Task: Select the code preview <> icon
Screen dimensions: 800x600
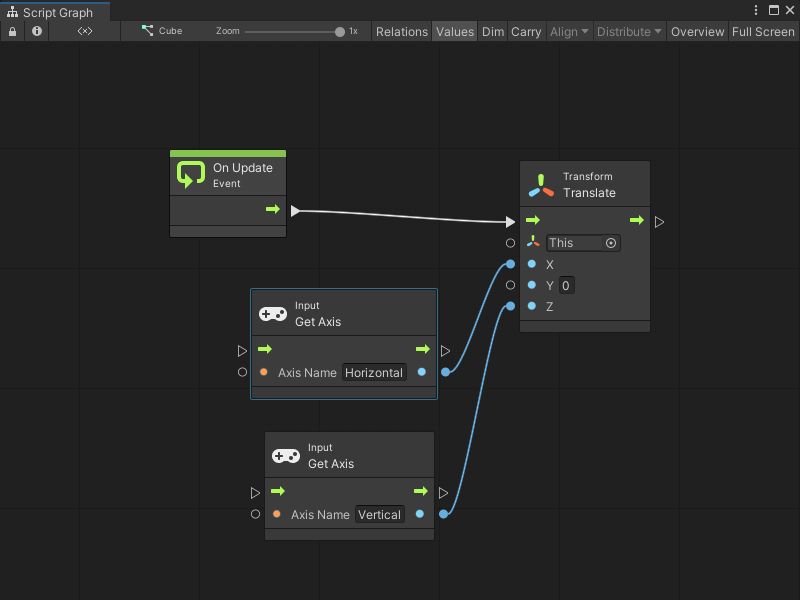Action: (x=84, y=31)
